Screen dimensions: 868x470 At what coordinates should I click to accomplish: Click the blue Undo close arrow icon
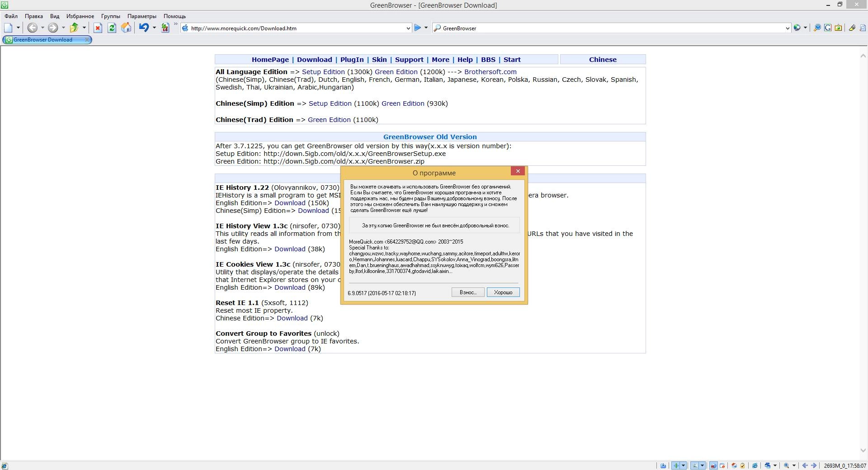click(144, 28)
